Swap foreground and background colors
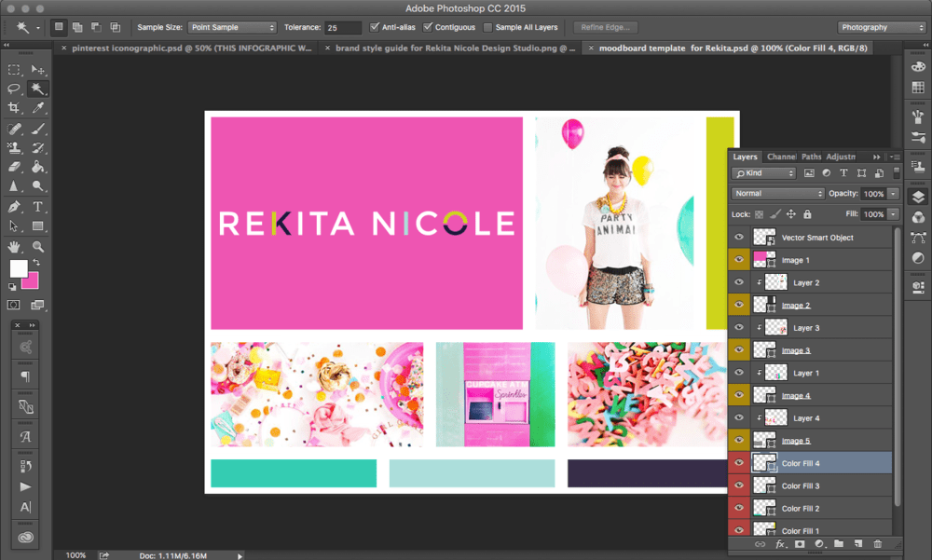The width and height of the screenshot is (932, 560). click(36, 262)
